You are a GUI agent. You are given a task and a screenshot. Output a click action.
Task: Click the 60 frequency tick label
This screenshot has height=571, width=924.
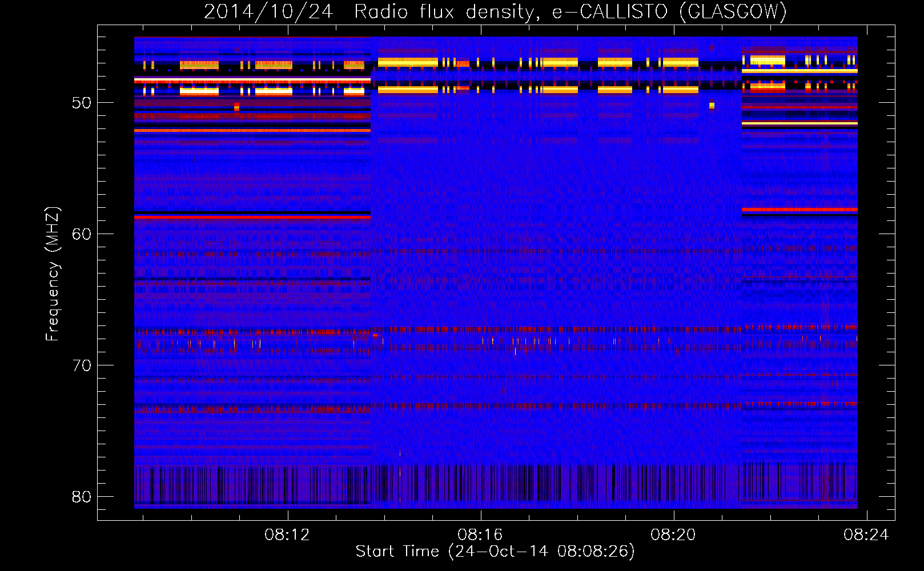click(82, 234)
